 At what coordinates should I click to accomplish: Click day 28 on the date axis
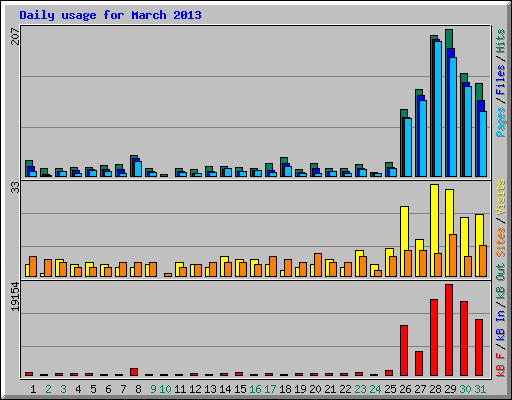point(435,389)
